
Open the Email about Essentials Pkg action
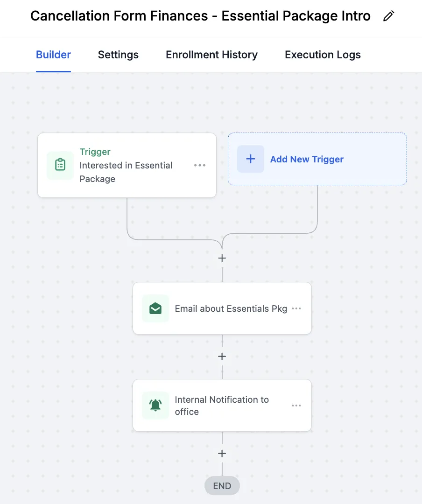[231, 308]
